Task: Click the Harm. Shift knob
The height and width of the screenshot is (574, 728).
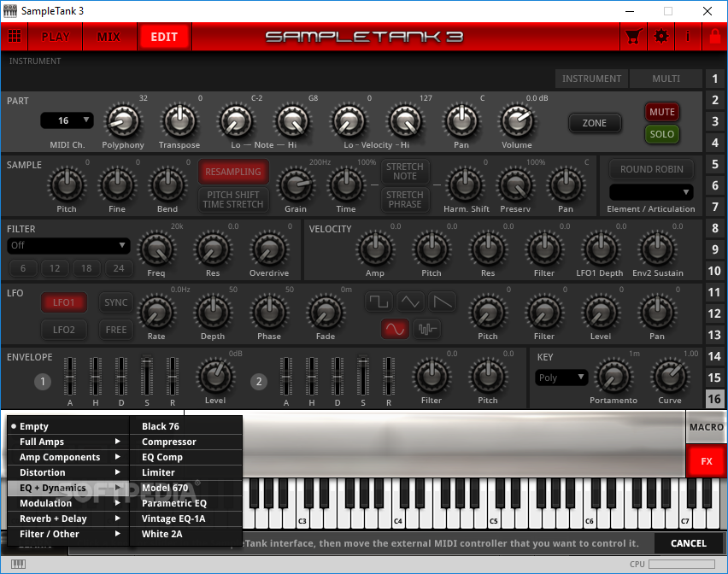Action: click(x=466, y=185)
